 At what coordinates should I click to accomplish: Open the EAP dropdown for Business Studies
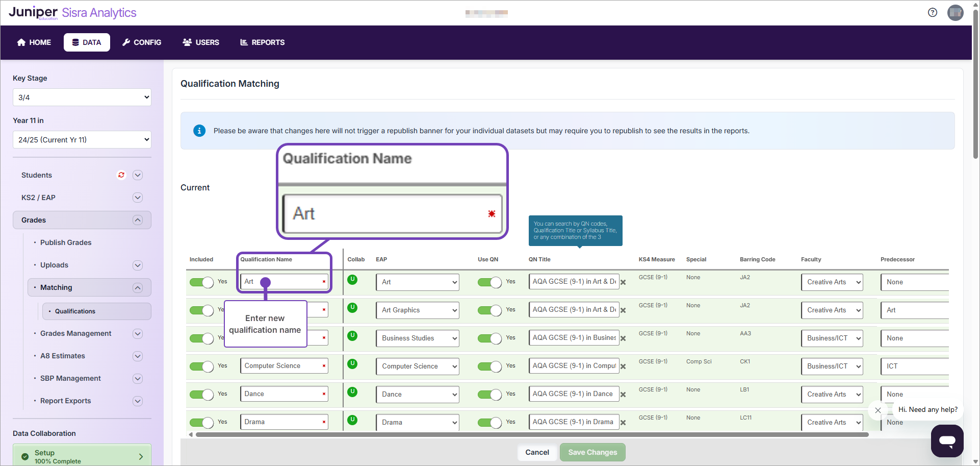417,338
